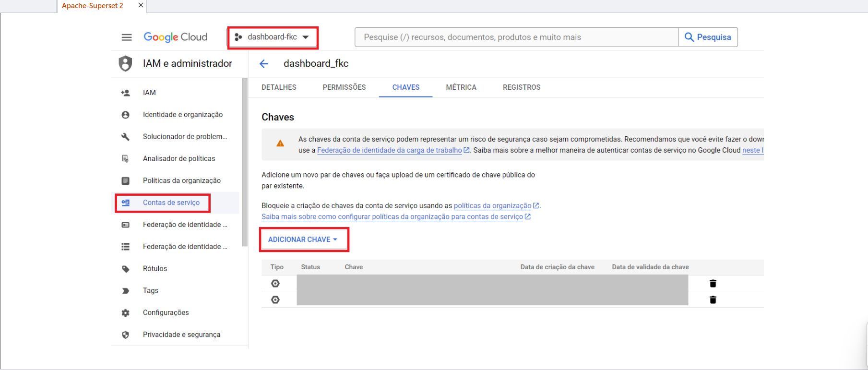Expand the ADICIONAR CHAVE dropdown

tap(303, 239)
